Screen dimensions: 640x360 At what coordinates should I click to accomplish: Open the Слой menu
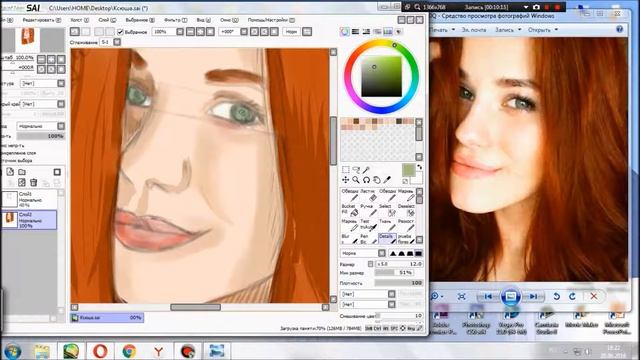coord(107,20)
